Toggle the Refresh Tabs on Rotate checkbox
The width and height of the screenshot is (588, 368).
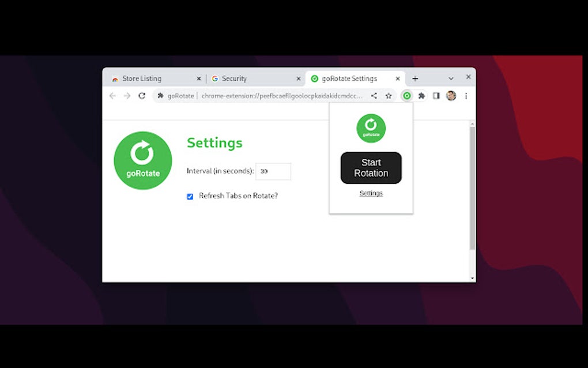pyautogui.click(x=190, y=197)
